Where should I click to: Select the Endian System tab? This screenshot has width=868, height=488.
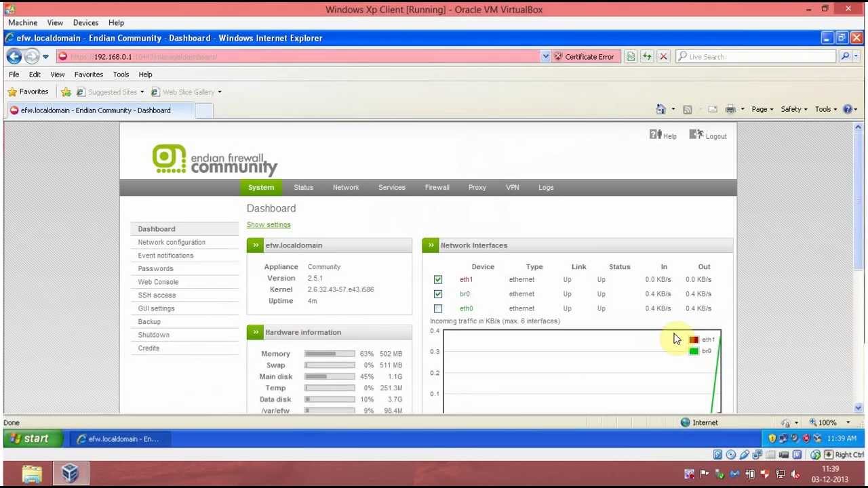(261, 188)
